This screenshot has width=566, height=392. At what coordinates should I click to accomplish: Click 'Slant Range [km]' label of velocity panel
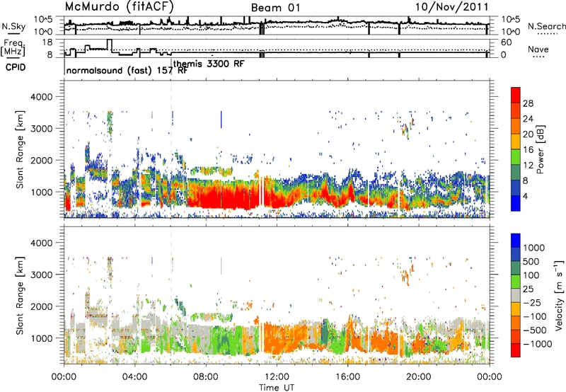tap(20, 295)
